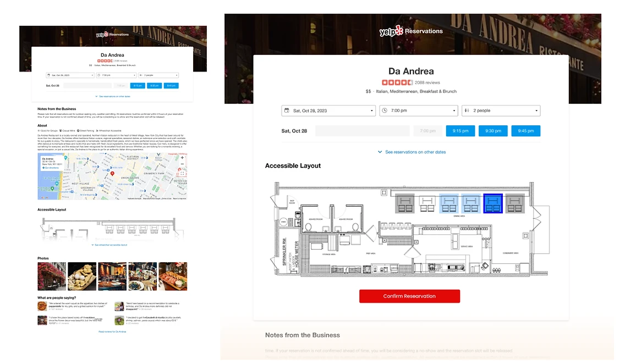Click the greyed-out 7:00 pm slot in enlarged mockup
625x364 pixels.
[x=427, y=131]
